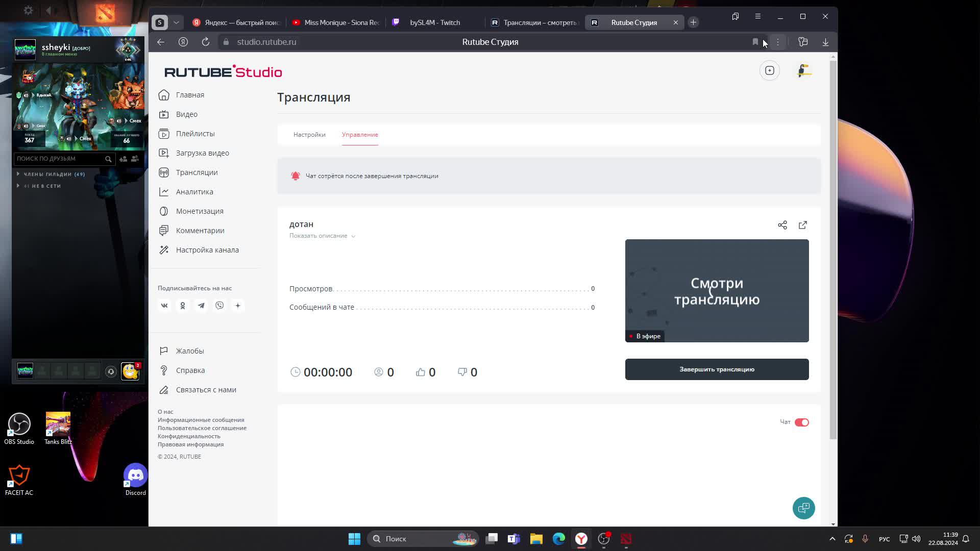Open Аналитика section in sidebar

coord(194,192)
